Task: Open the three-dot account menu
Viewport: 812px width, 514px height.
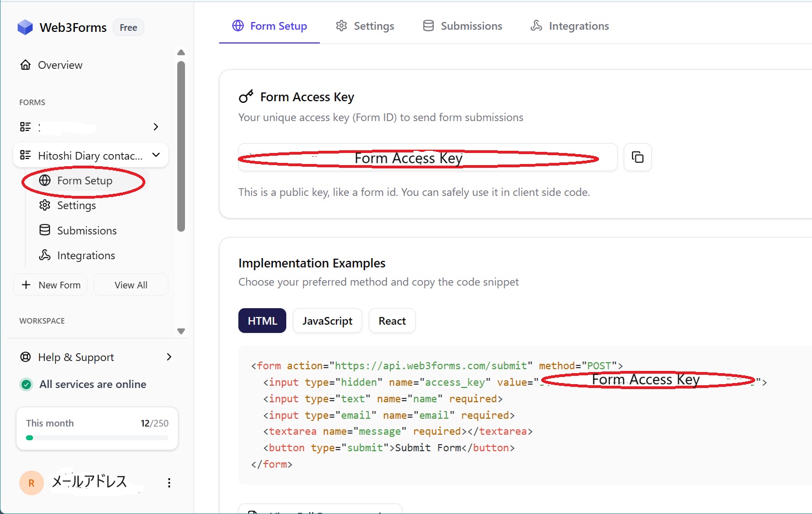Action: (169, 483)
